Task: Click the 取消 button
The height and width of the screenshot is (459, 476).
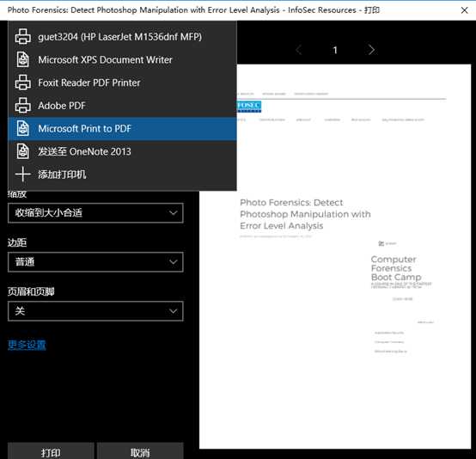Action: point(140,451)
